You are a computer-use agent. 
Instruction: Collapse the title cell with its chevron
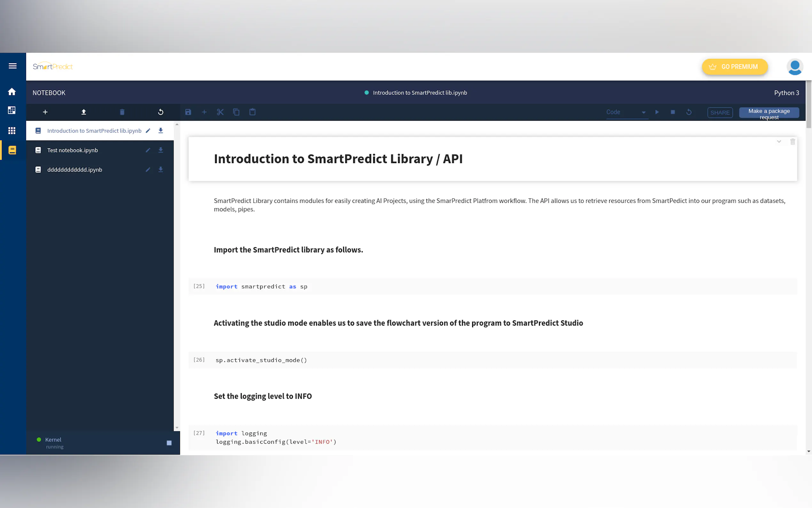pos(779,141)
